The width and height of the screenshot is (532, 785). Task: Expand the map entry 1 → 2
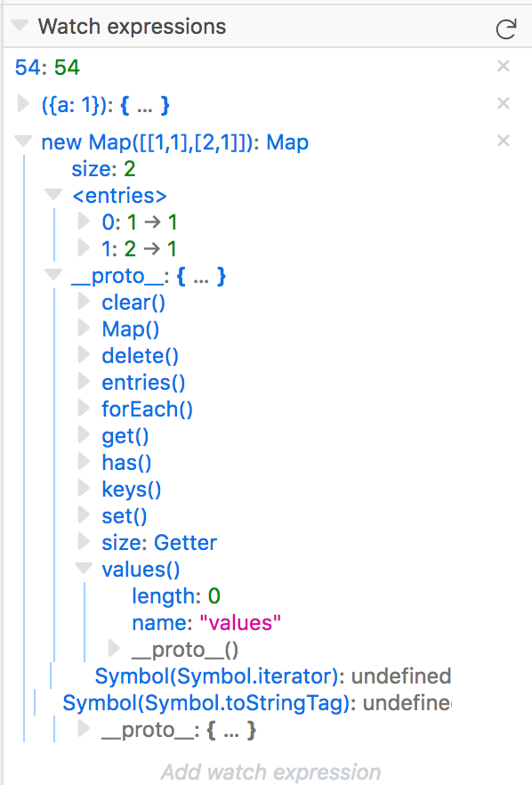click(x=83, y=248)
